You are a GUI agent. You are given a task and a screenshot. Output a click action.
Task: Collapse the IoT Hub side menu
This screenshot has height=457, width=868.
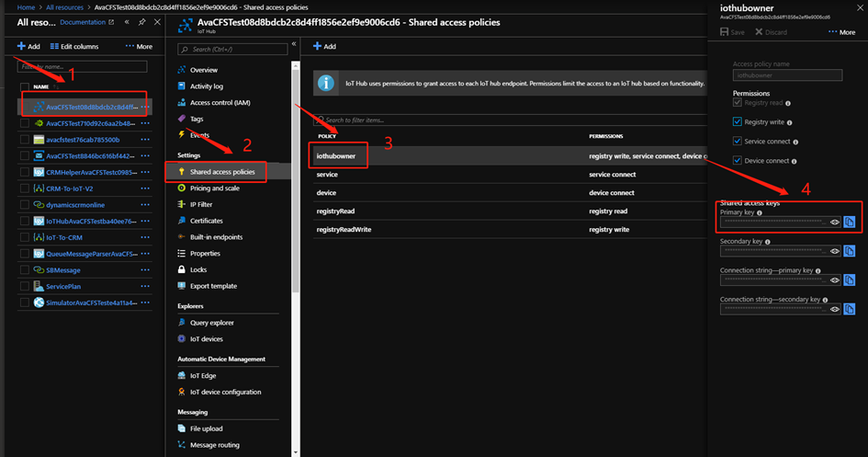point(294,44)
